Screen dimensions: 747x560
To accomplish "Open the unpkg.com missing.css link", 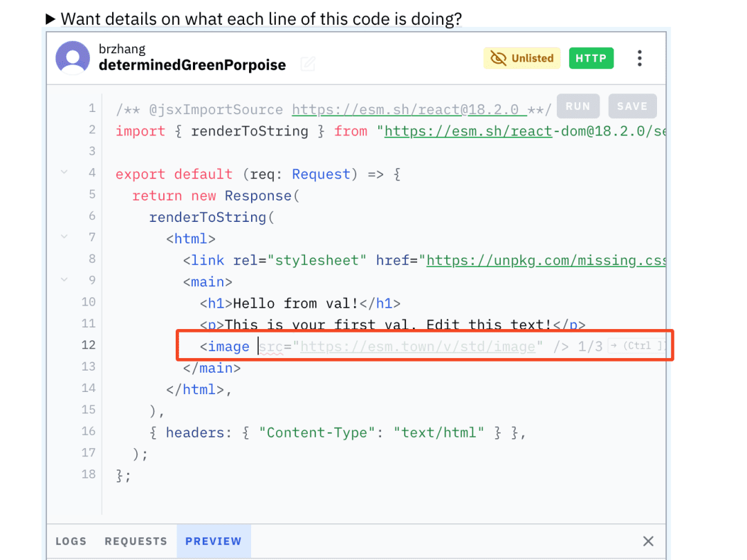I will [x=546, y=261].
